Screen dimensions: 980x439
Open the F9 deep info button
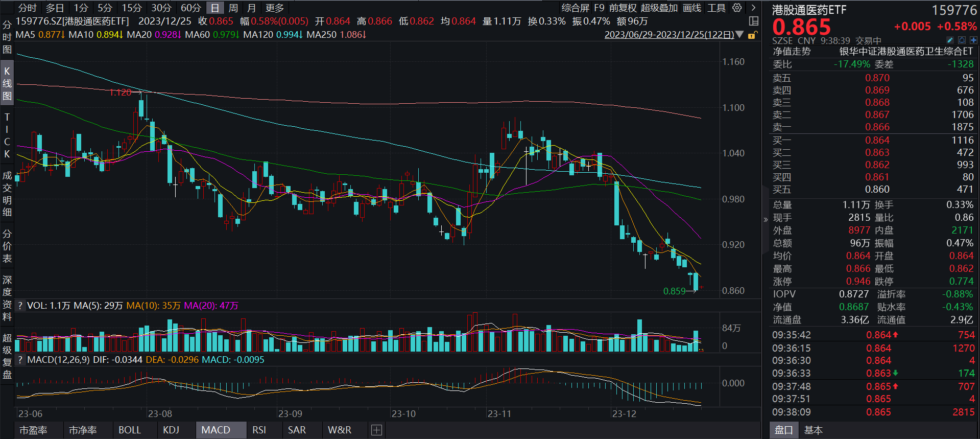[599, 8]
